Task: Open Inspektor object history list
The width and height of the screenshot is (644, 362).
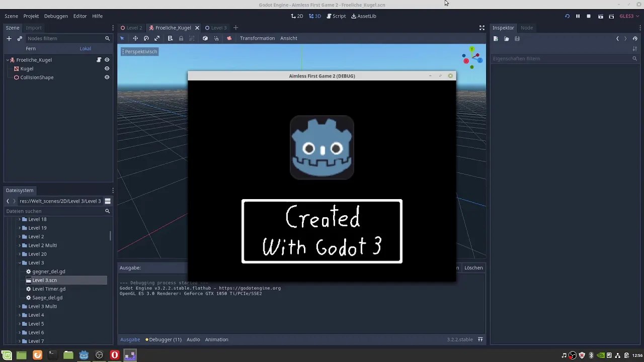Action: (x=635, y=39)
